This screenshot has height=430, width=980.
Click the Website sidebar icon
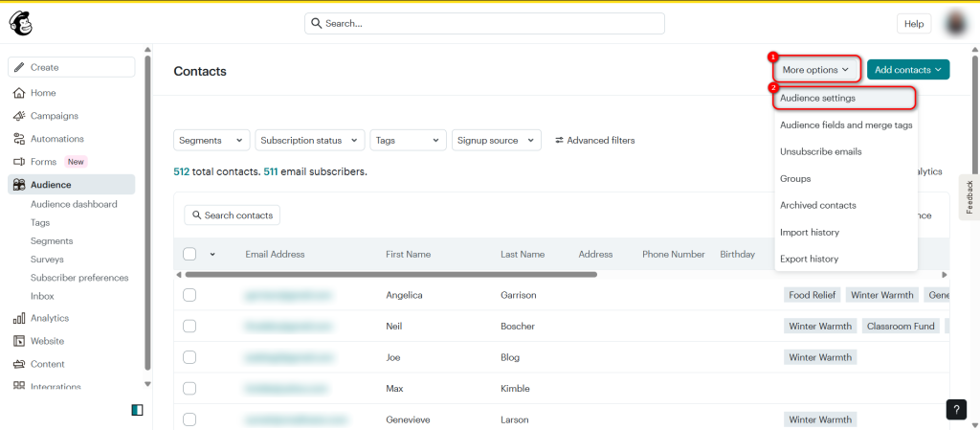coord(19,341)
